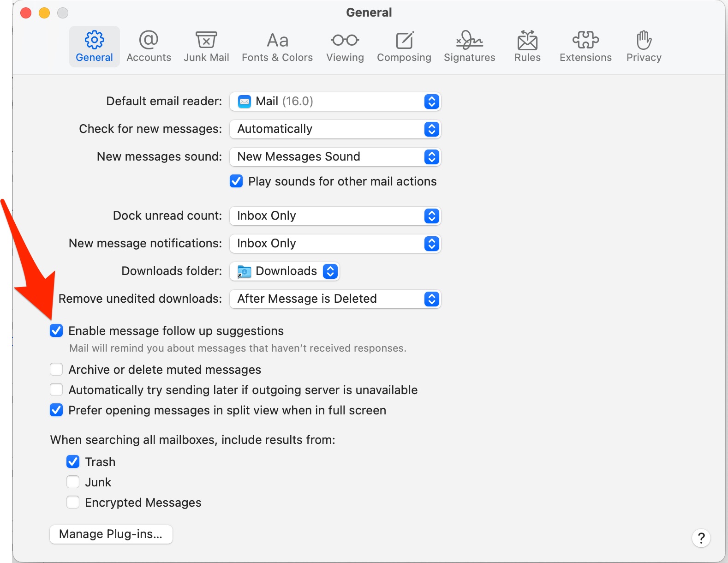Screen dimensions: 728x563
Task: Uncheck Play sounds for other mail actions
Action: 236,181
